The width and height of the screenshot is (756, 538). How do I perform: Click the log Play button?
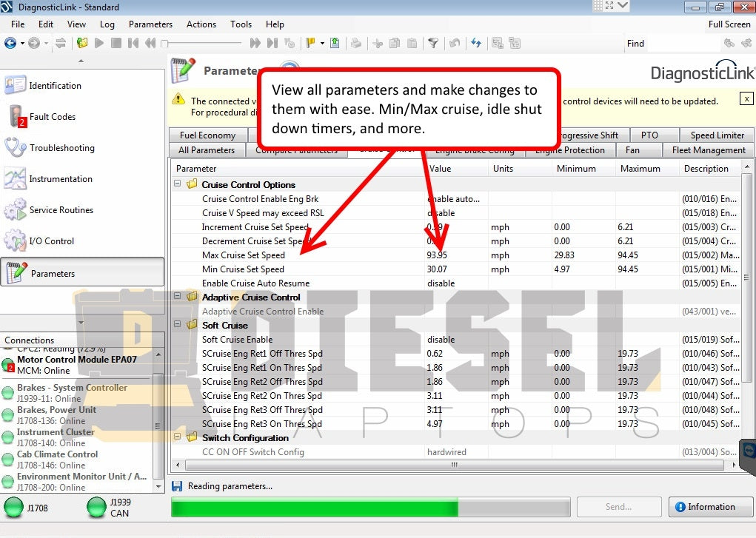(99, 44)
